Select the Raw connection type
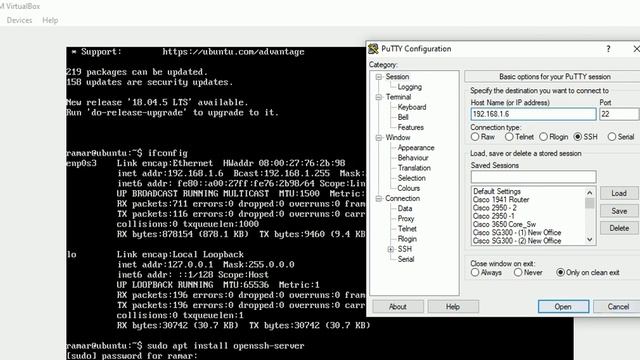This screenshot has width=640, height=360. click(482, 137)
